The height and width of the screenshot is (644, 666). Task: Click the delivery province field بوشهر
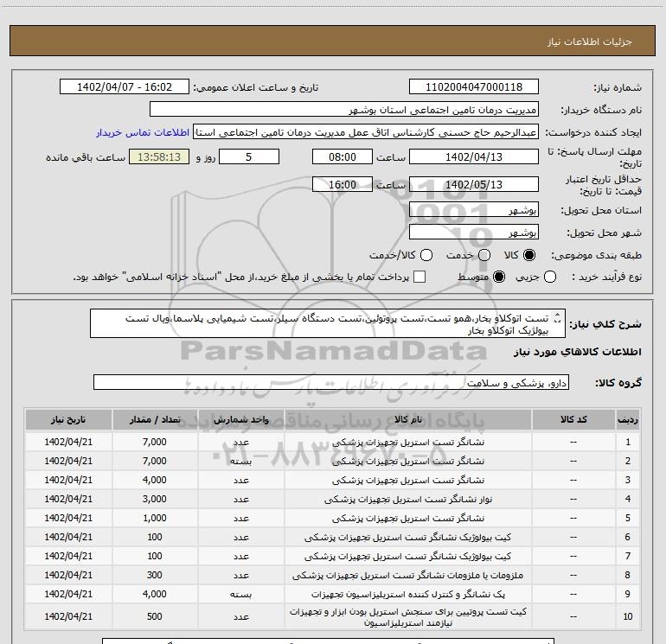point(474,209)
